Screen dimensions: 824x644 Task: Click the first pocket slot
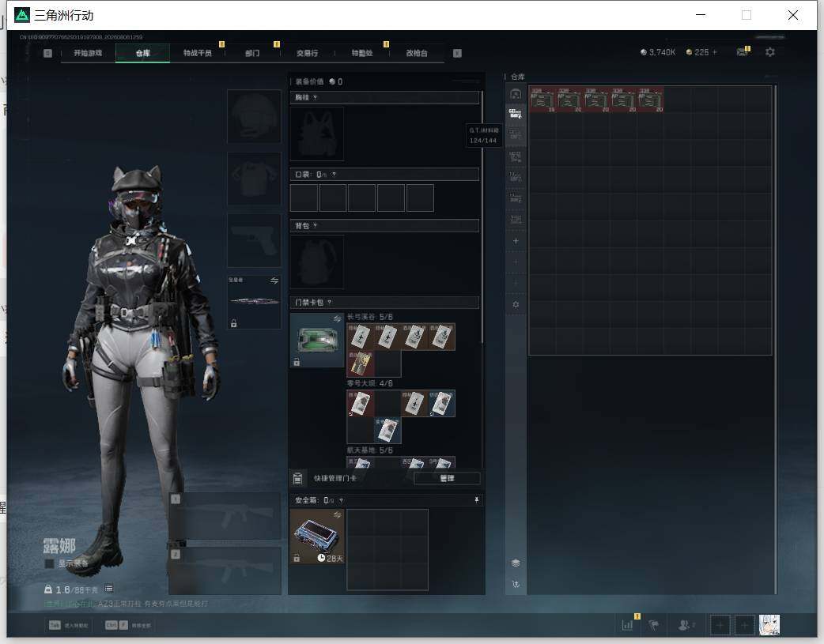tap(304, 198)
